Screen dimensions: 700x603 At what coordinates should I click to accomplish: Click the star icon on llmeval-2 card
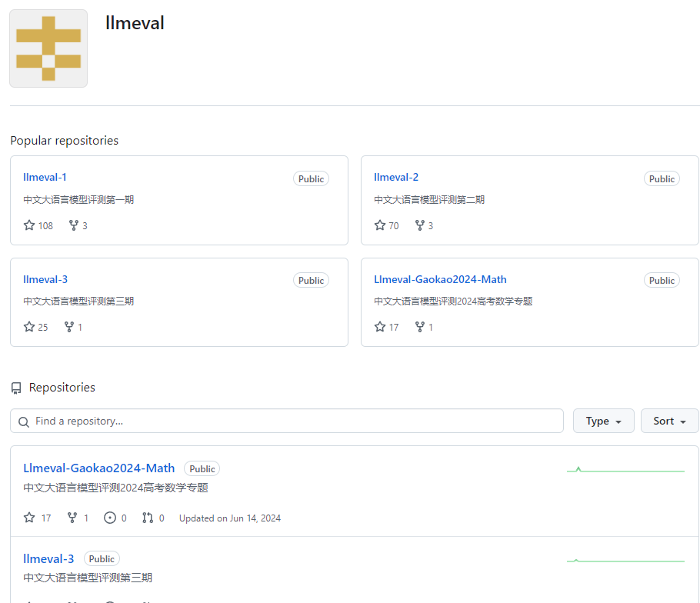pyautogui.click(x=380, y=225)
